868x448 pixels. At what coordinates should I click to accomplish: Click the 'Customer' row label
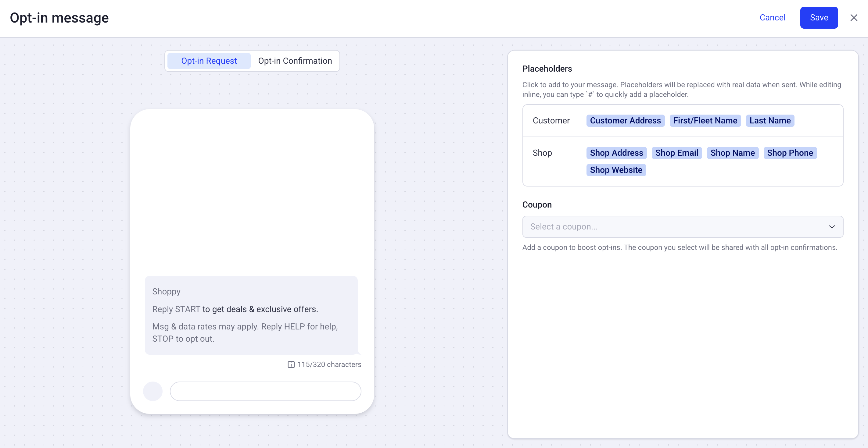tap(551, 120)
